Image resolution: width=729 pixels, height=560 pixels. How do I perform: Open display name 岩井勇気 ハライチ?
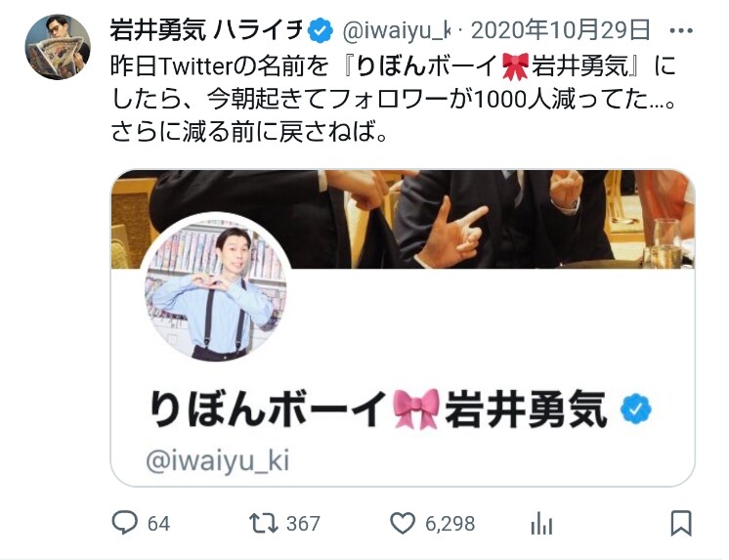coord(207,30)
